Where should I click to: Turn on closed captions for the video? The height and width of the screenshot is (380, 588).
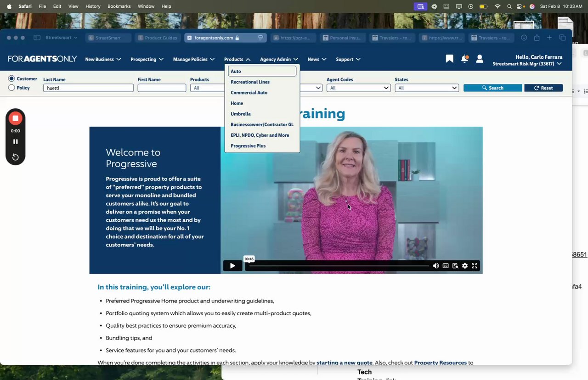click(446, 266)
